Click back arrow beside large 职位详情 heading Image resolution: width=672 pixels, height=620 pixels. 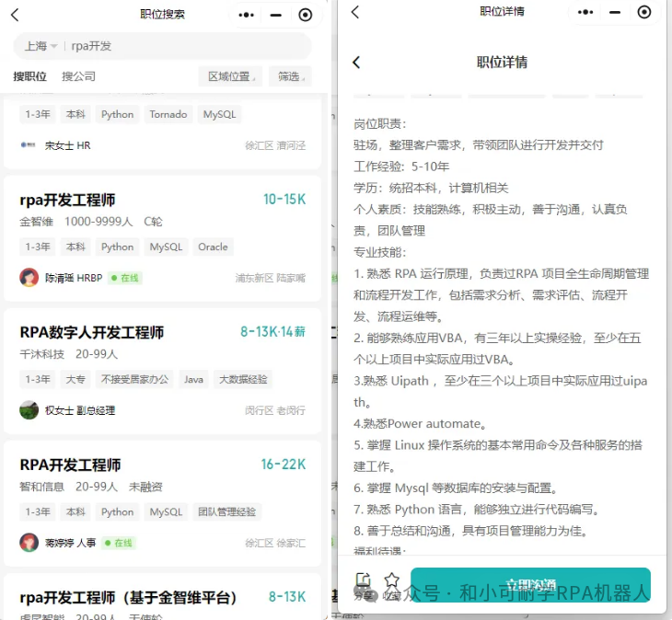point(357,63)
